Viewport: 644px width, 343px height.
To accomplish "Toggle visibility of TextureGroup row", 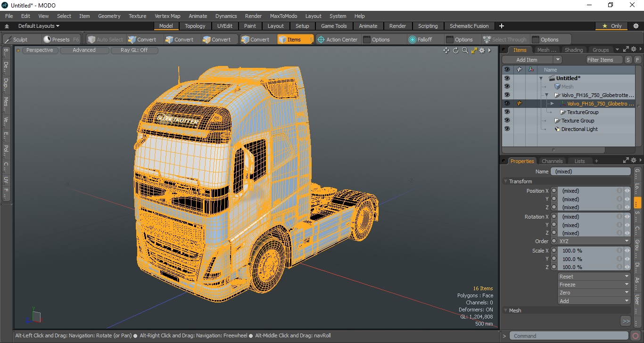I will [507, 112].
